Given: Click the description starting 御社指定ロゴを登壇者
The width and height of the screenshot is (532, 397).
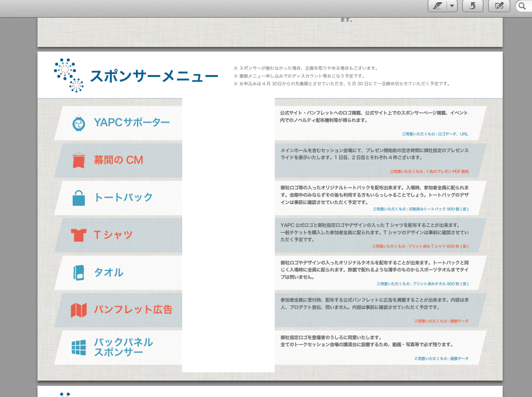Looking at the screenshot, I should (x=366, y=341).
